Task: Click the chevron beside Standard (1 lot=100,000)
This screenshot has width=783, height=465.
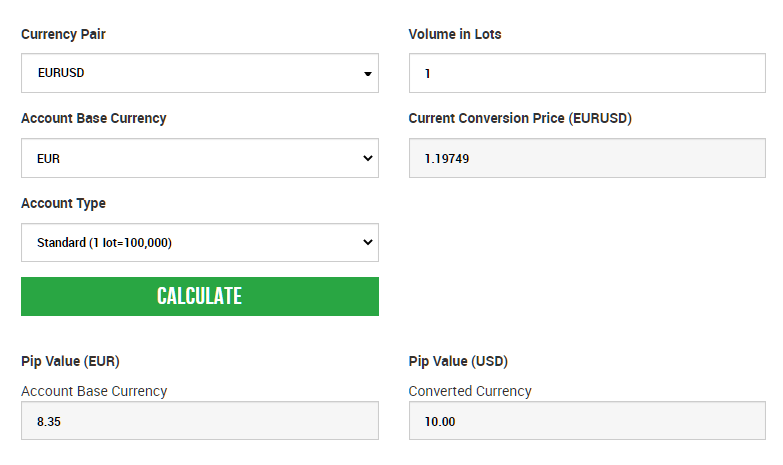Action: (368, 242)
